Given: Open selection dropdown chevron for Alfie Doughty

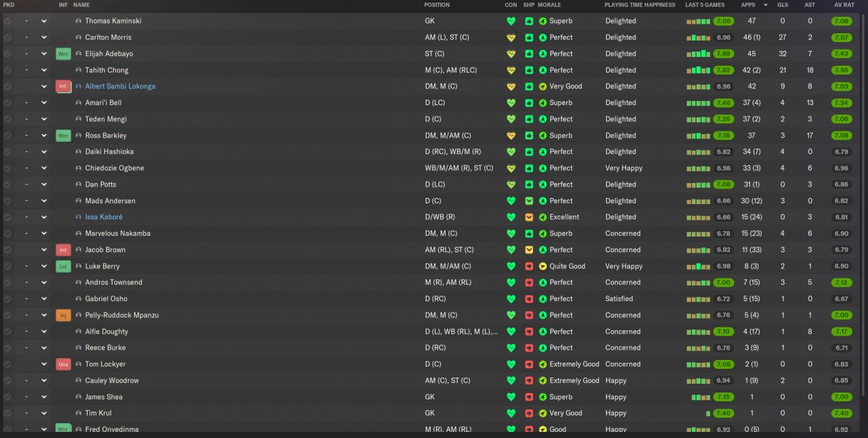Looking at the screenshot, I should point(44,332).
